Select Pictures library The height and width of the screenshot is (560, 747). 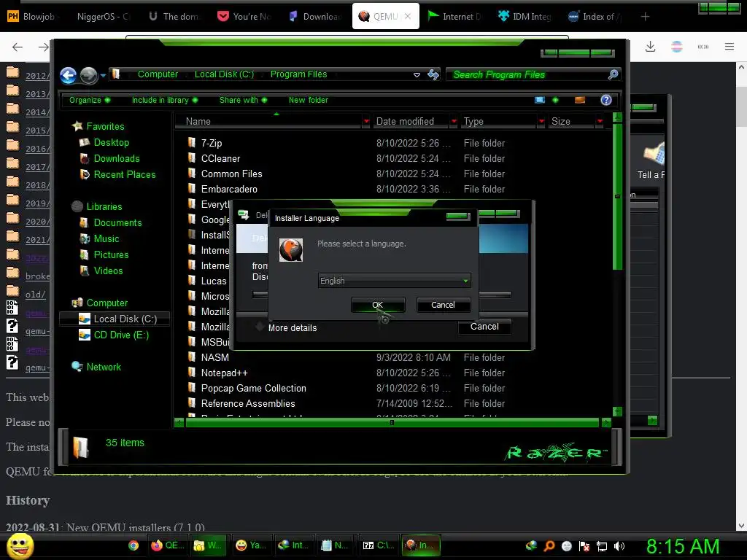111,254
